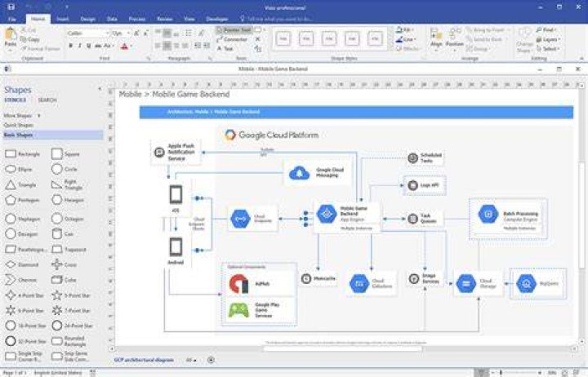The height and width of the screenshot is (377, 588).
Task: Switch to the Data tab
Action: click(112, 19)
